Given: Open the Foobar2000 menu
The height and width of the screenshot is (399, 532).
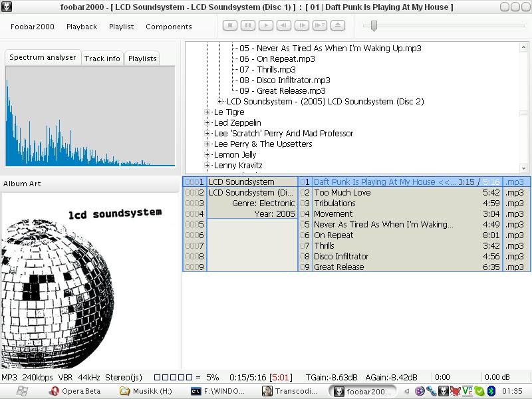Looking at the screenshot, I should tap(32, 27).
